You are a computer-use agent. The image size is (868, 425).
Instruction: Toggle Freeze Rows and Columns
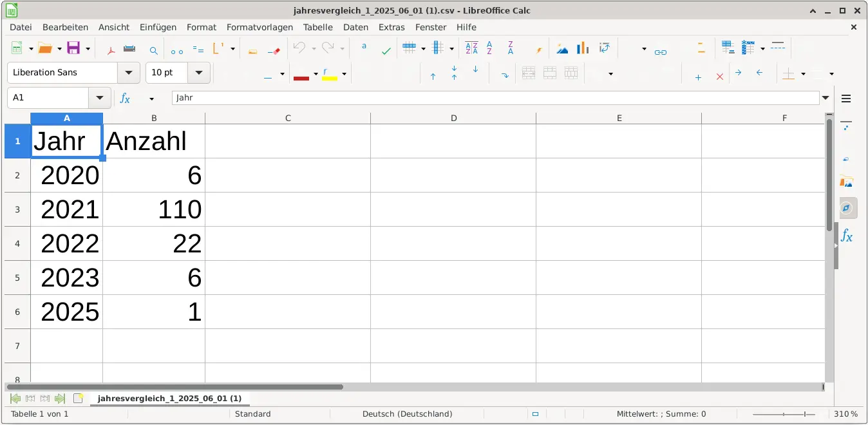748,48
